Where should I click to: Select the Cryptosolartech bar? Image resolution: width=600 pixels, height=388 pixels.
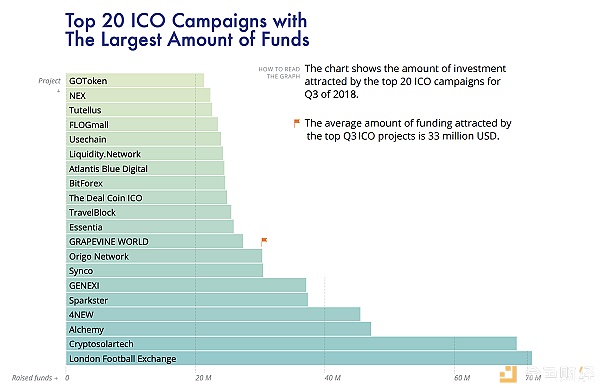tap(291, 344)
